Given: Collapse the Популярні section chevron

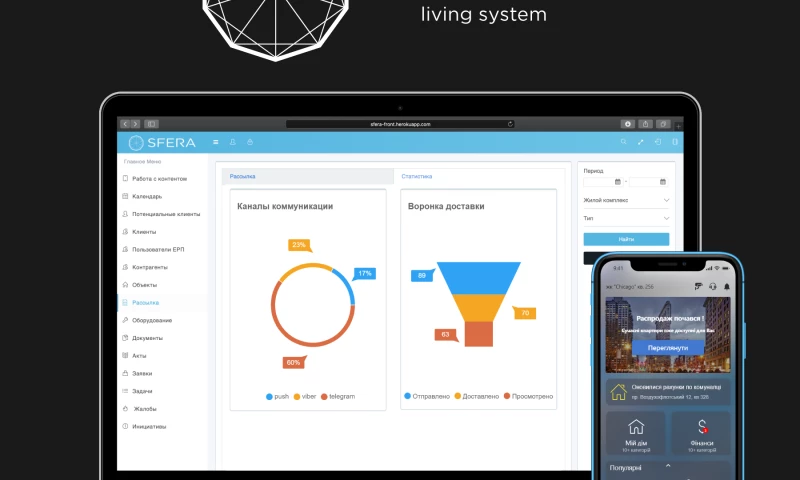Looking at the screenshot, I should point(668,466).
